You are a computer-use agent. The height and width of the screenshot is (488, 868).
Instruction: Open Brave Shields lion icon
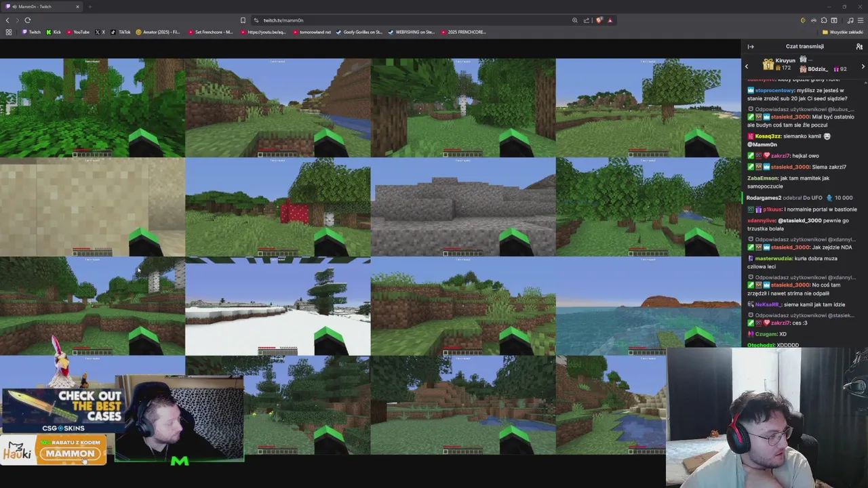click(x=599, y=20)
